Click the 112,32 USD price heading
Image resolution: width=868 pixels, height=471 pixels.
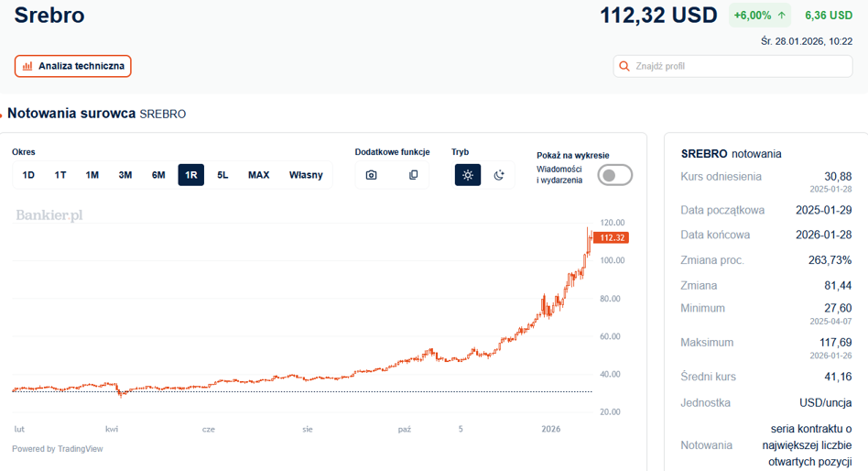click(658, 16)
